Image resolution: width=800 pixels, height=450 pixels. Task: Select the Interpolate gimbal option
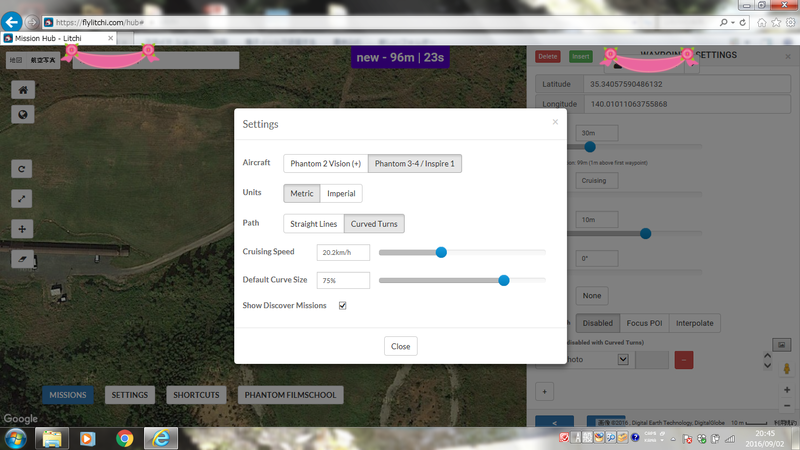coord(694,323)
